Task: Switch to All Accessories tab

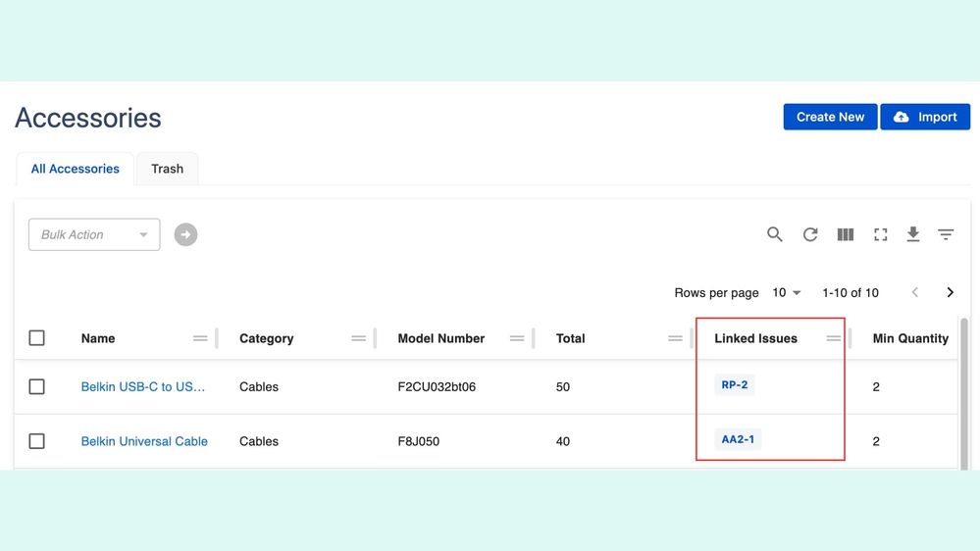Action: [75, 169]
